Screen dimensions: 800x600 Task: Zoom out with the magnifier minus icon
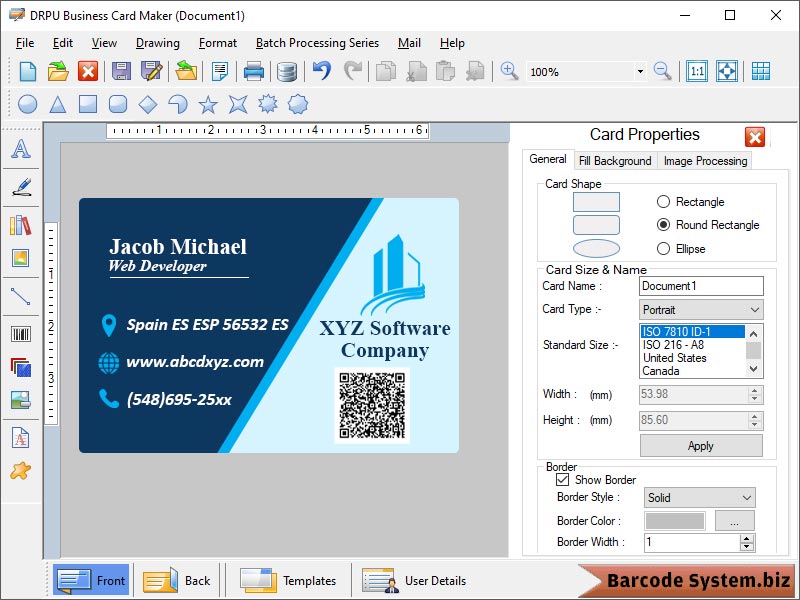click(662, 71)
